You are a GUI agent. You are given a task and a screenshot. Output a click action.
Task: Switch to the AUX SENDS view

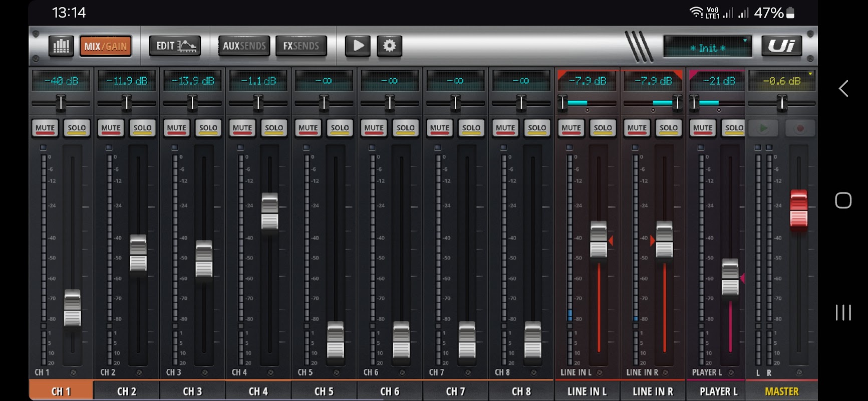click(x=244, y=46)
